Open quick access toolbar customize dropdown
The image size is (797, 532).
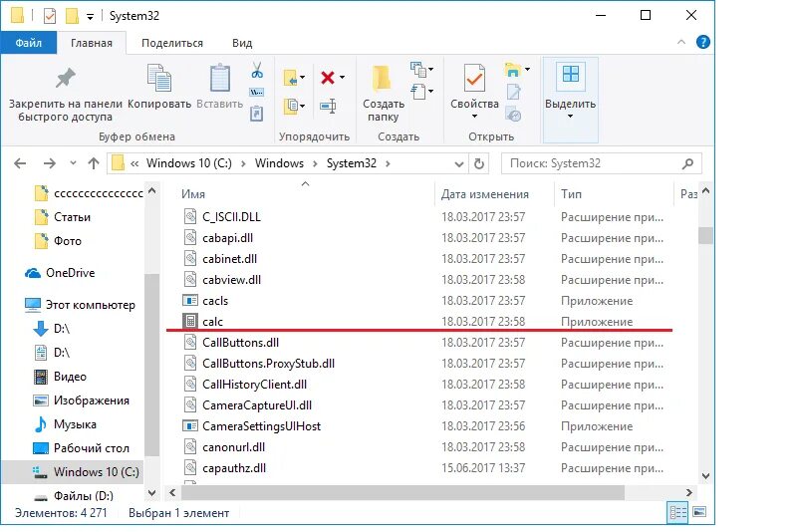click(x=90, y=17)
